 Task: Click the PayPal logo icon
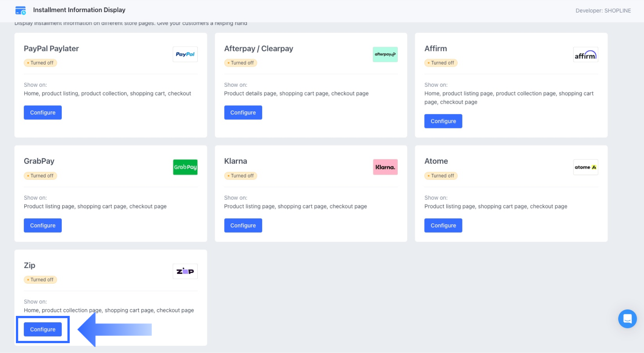tap(185, 54)
